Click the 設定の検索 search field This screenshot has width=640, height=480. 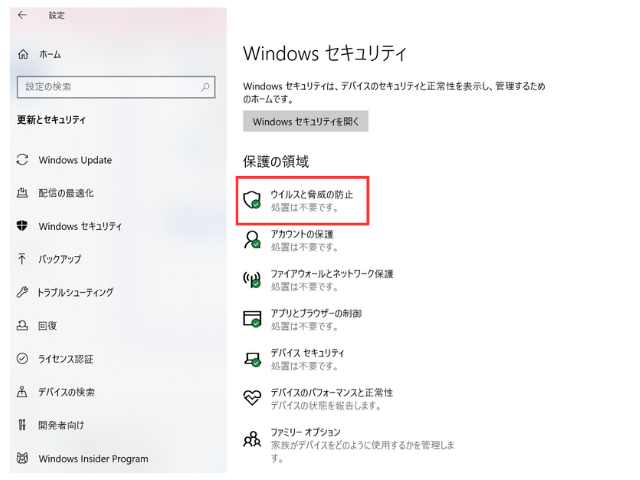pos(116,87)
